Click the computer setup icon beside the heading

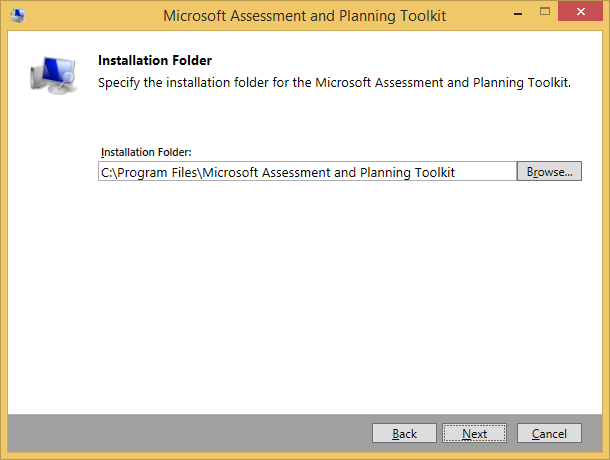click(x=52, y=77)
